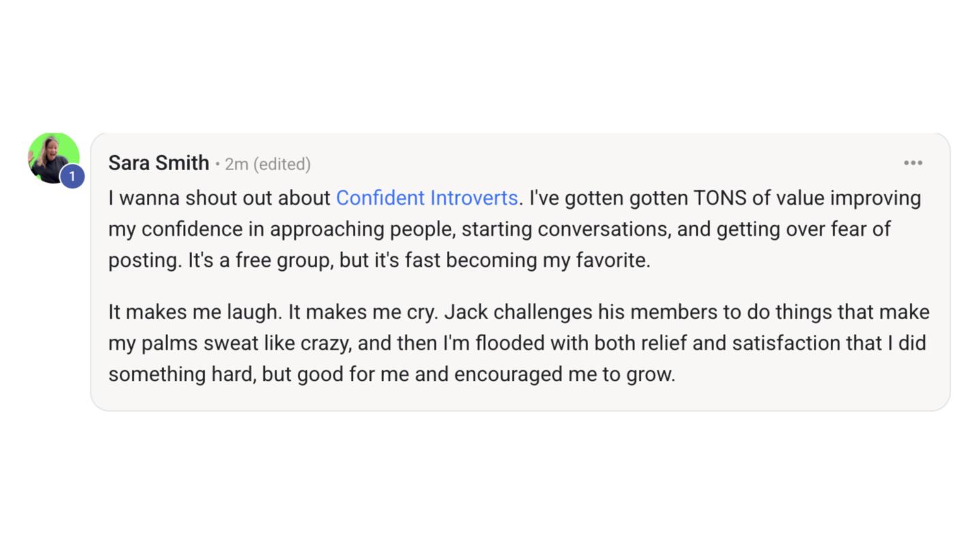Click Sara Smith's profile avatar
Image resolution: width=980 pixels, height=551 pixels.
click(50, 156)
